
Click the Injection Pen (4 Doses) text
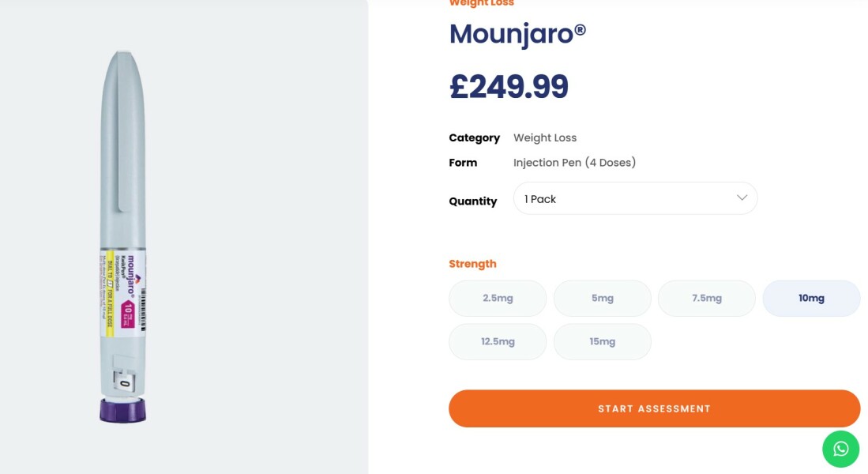tap(574, 163)
